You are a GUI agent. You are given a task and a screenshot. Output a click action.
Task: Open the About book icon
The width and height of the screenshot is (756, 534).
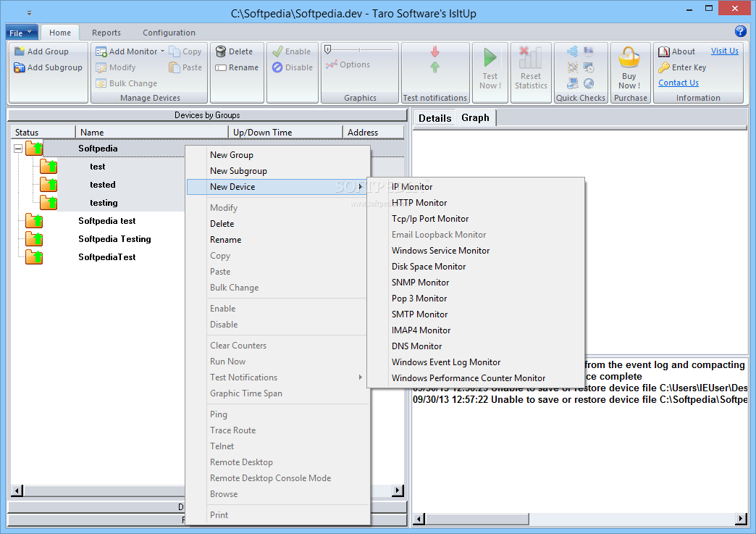point(664,51)
